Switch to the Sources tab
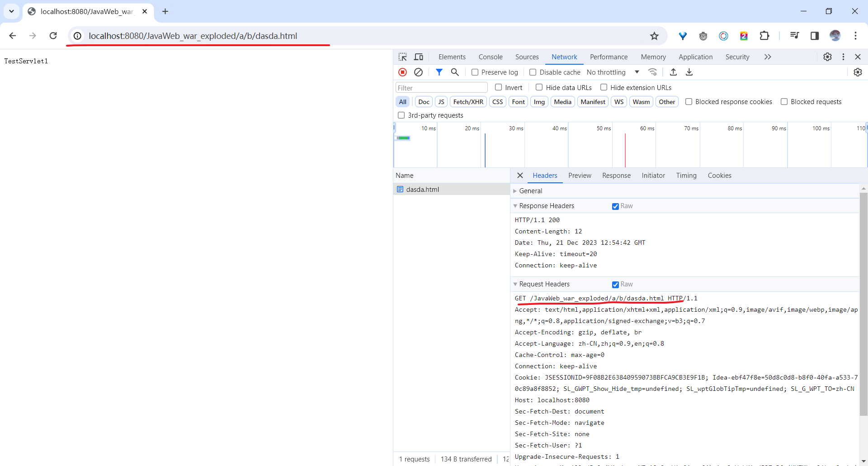This screenshot has width=868, height=466. (x=527, y=57)
